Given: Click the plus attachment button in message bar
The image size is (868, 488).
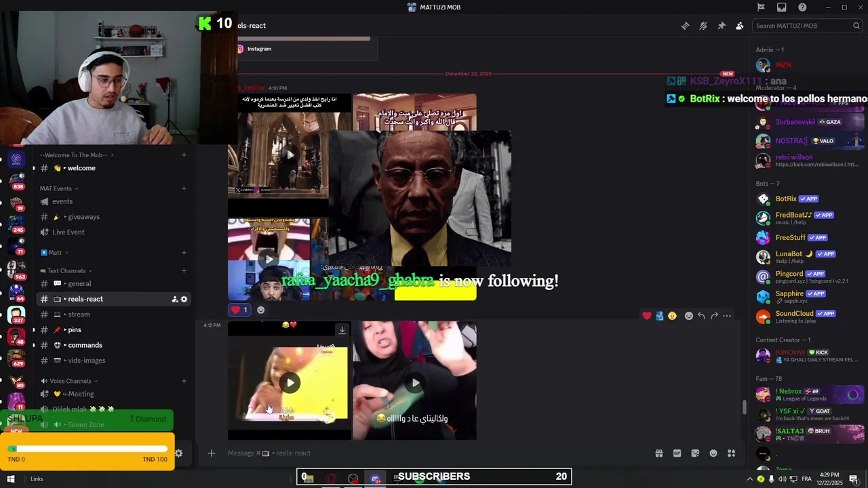Looking at the screenshot, I should click(x=212, y=453).
